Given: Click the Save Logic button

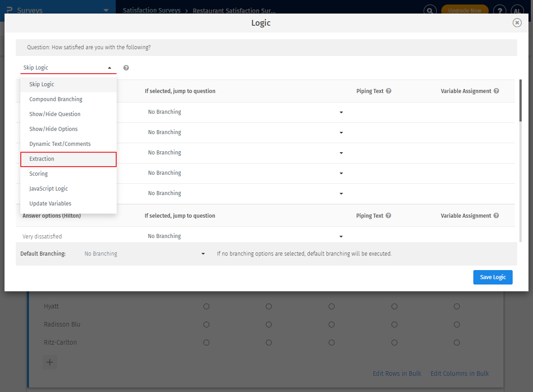Looking at the screenshot, I should [493, 277].
